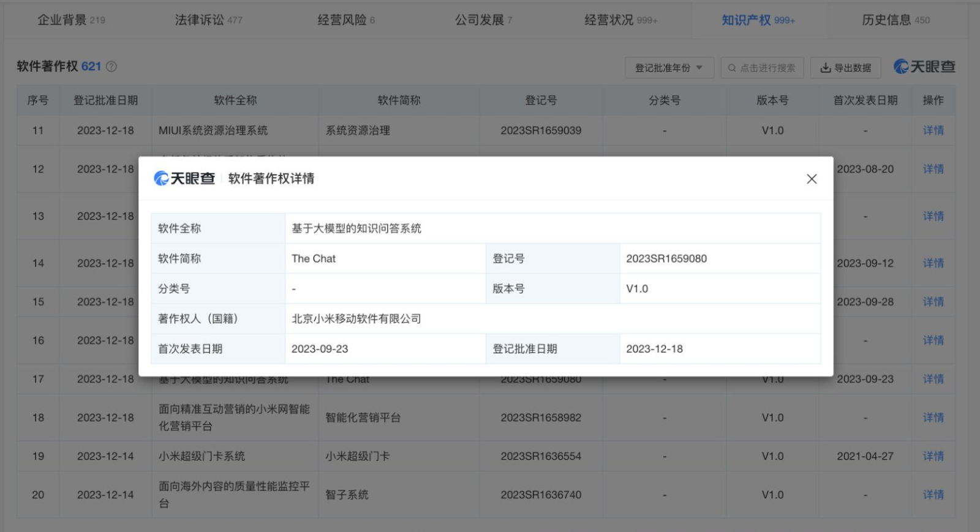Click the 登记批准日期 column header
Image resolution: width=980 pixels, height=532 pixels.
click(x=105, y=100)
